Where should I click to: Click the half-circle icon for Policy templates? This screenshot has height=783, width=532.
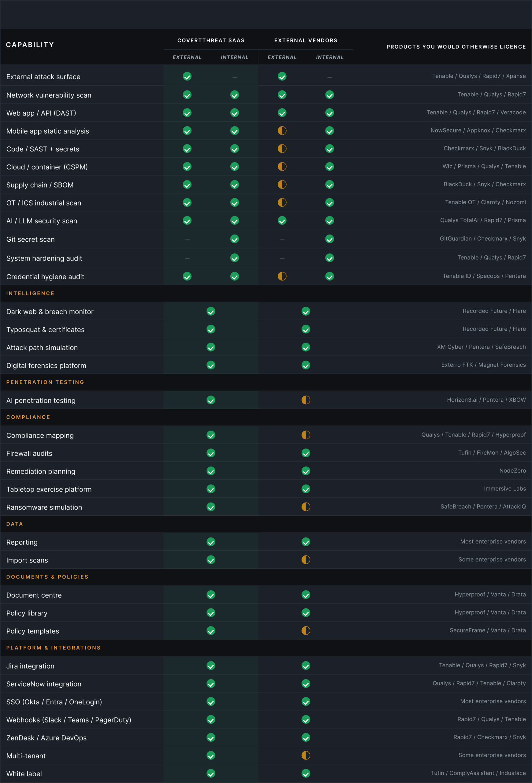tap(306, 630)
